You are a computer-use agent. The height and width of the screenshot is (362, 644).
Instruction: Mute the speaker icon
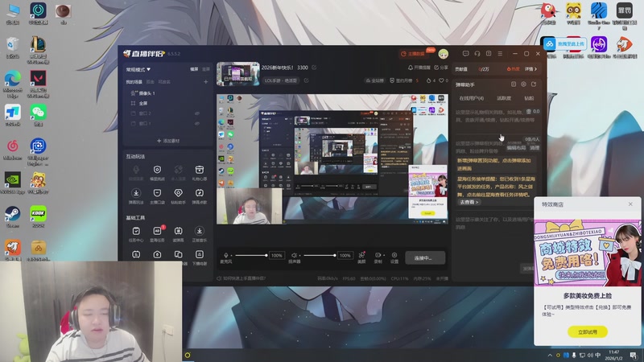[x=293, y=255]
